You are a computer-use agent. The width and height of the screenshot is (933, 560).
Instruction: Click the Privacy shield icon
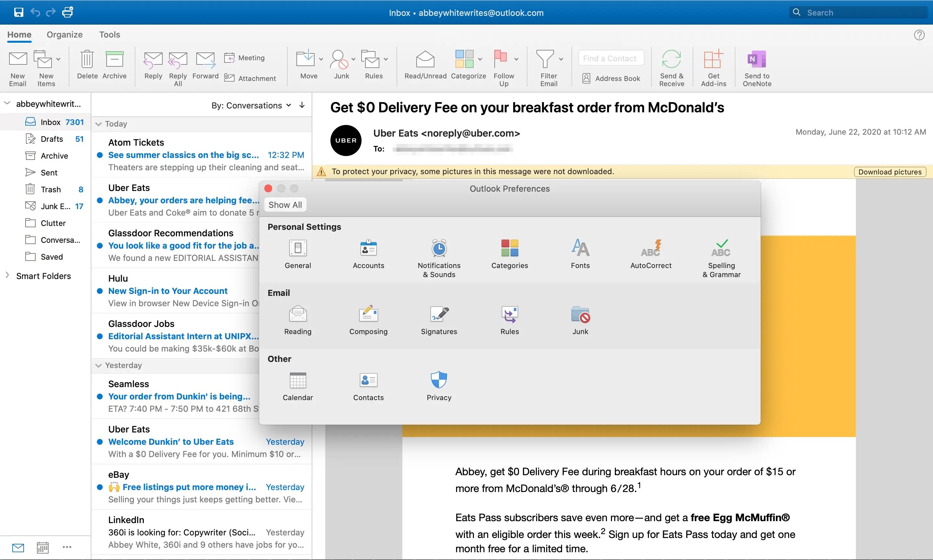(x=439, y=380)
